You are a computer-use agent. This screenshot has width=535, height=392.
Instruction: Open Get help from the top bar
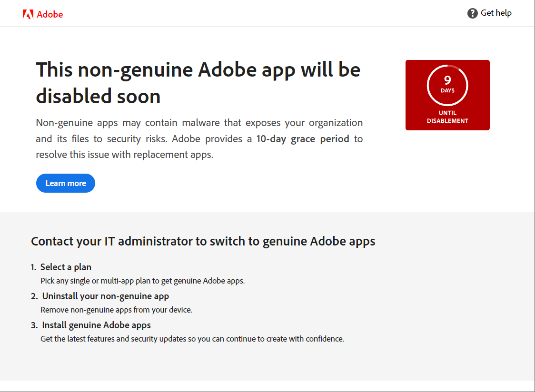point(495,13)
